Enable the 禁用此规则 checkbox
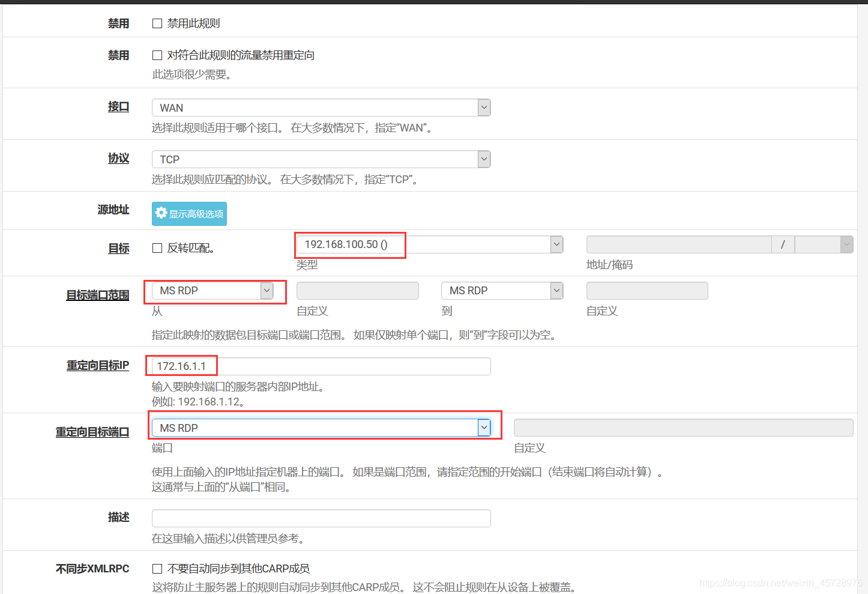The image size is (868, 594). [157, 23]
